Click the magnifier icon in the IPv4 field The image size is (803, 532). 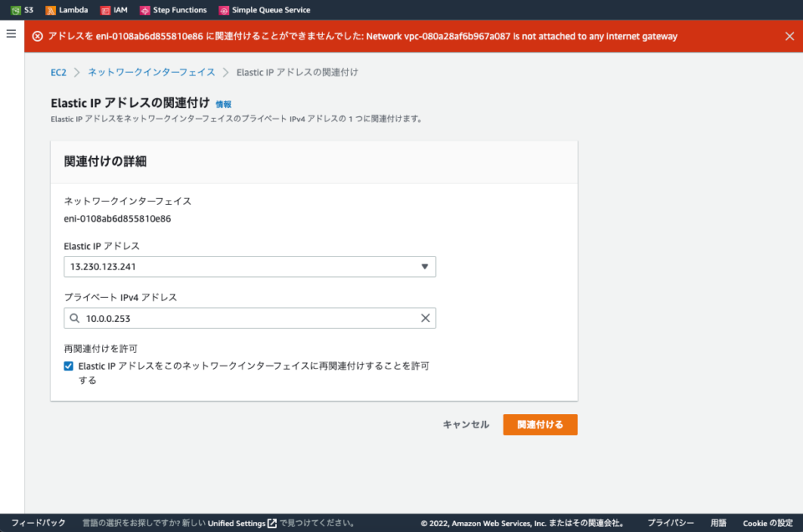[x=75, y=318]
